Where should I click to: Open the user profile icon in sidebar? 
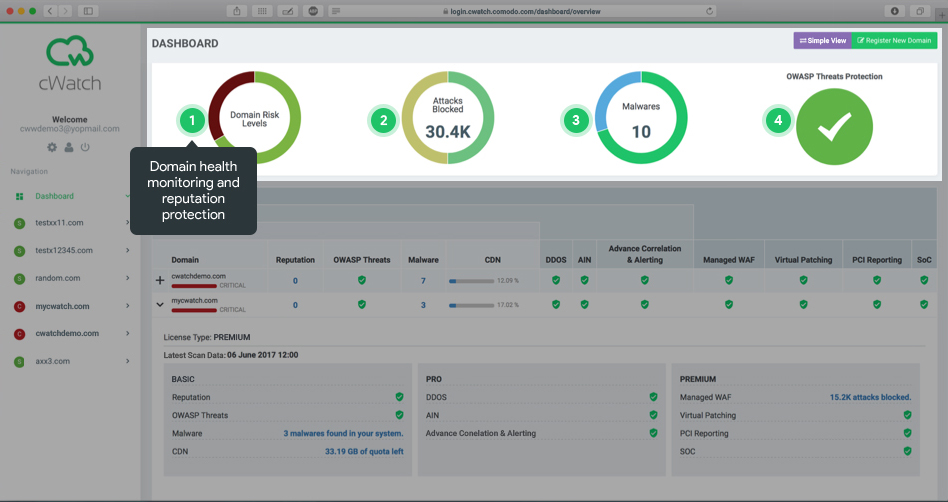click(69, 147)
